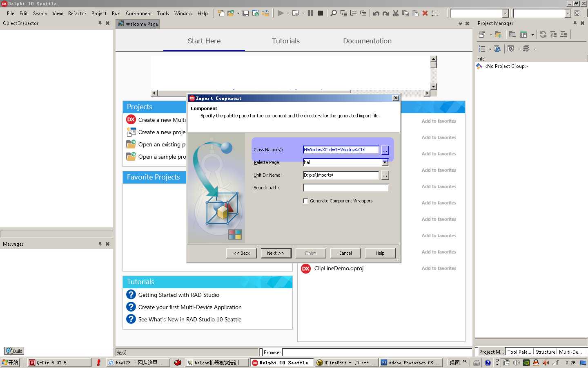Select the <No Project Group> tree item
Image resolution: width=588 pixels, height=368 pixels.
coord(506,66)
